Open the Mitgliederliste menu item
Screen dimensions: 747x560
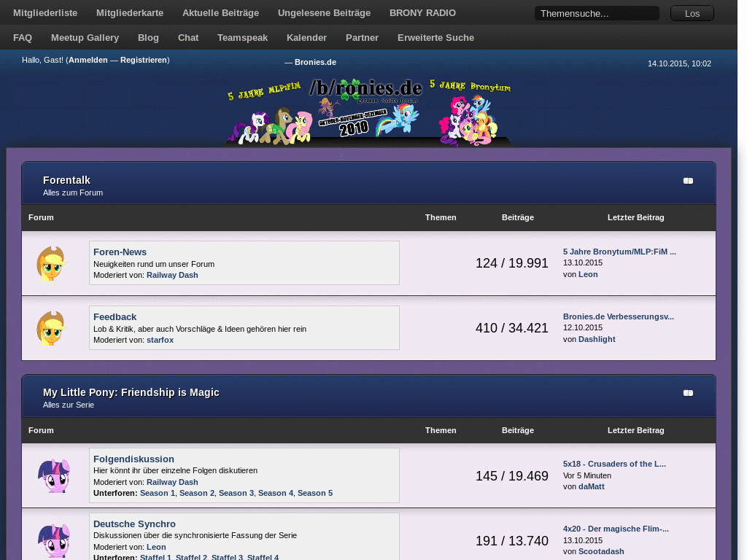[45, 13]
